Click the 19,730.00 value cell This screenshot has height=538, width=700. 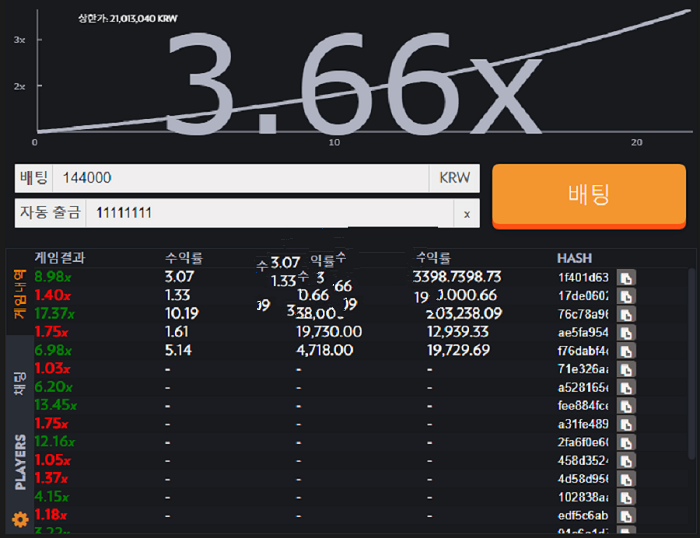pos(329,332)
